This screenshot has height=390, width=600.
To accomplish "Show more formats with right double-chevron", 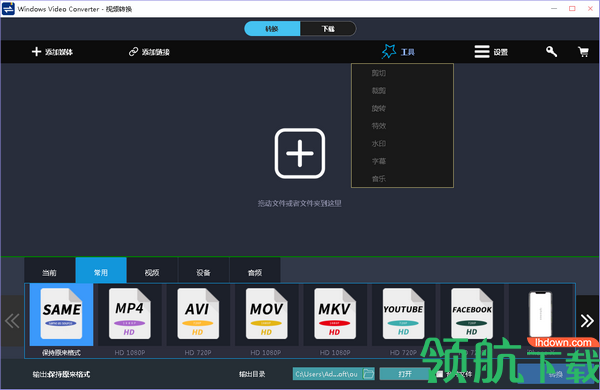I will [587, 321].
